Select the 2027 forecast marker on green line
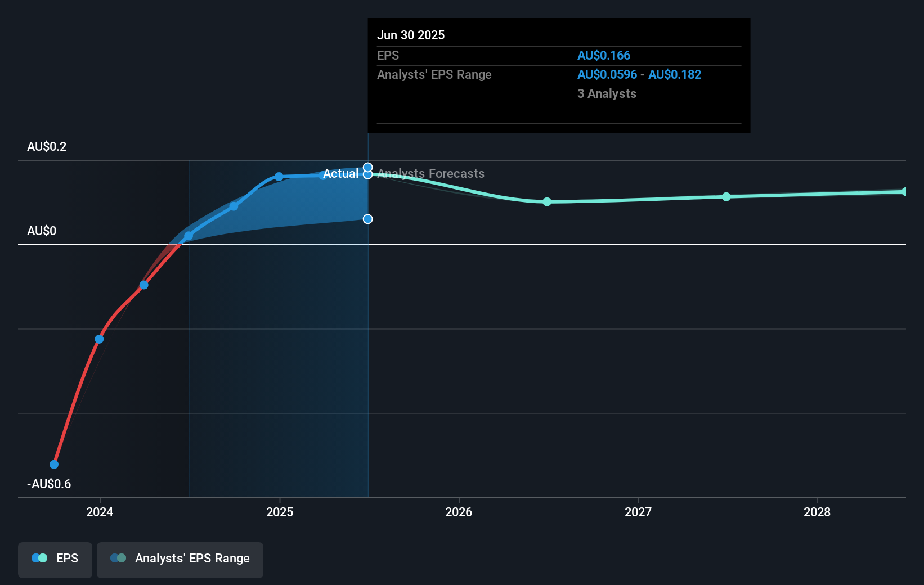 click(726, 196)
